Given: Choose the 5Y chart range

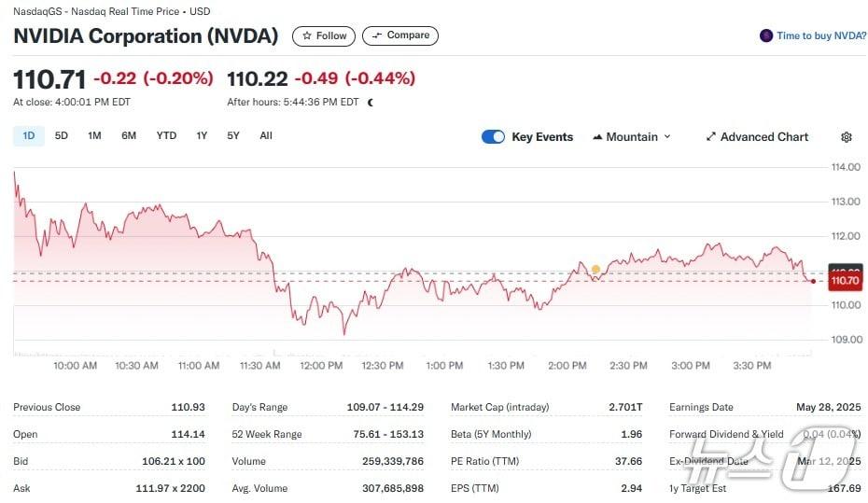Looking at the screenshot, I should coord(233,136).
